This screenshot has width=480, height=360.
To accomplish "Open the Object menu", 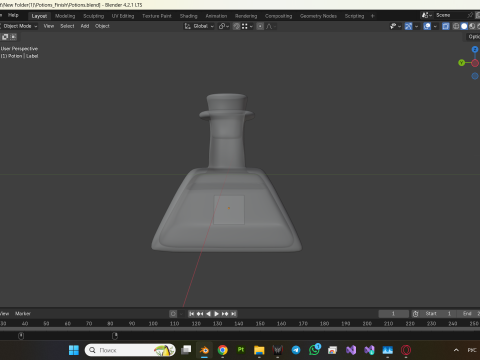I will [x=102, y=26].
